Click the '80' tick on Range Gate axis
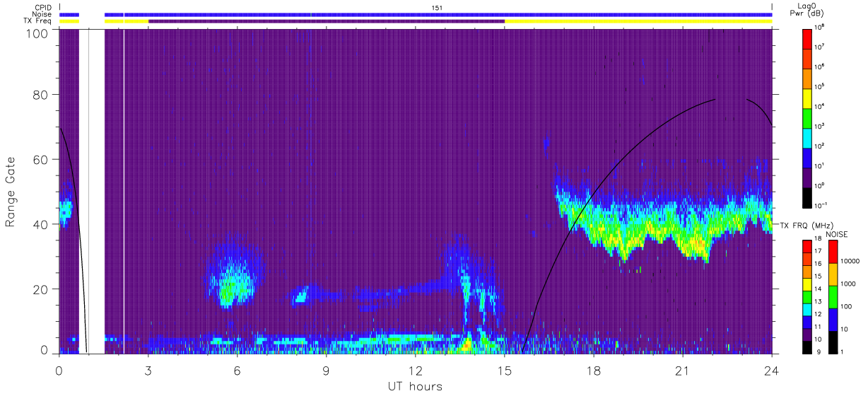The height and width of the screenshot is (401, 868). coord(42,94)
